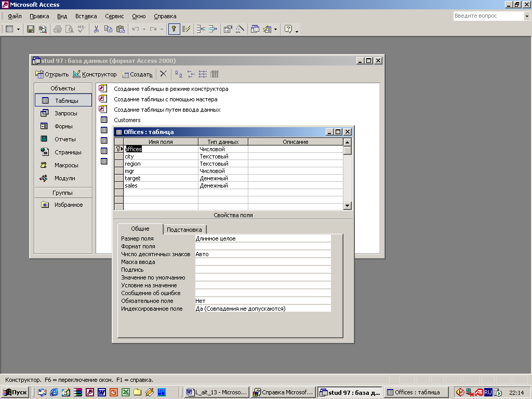Switch to large icons view in database window
The width and height of the screenshot is (532, 399).
pos(179,74)
